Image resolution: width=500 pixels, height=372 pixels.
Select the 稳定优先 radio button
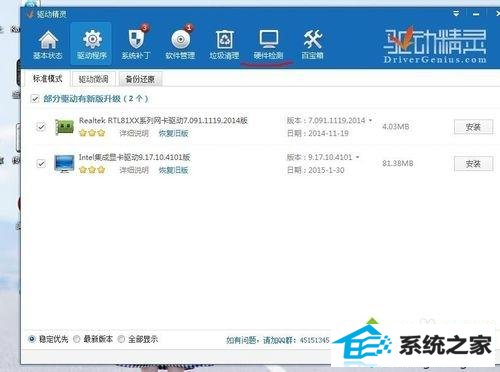point(32,339)
